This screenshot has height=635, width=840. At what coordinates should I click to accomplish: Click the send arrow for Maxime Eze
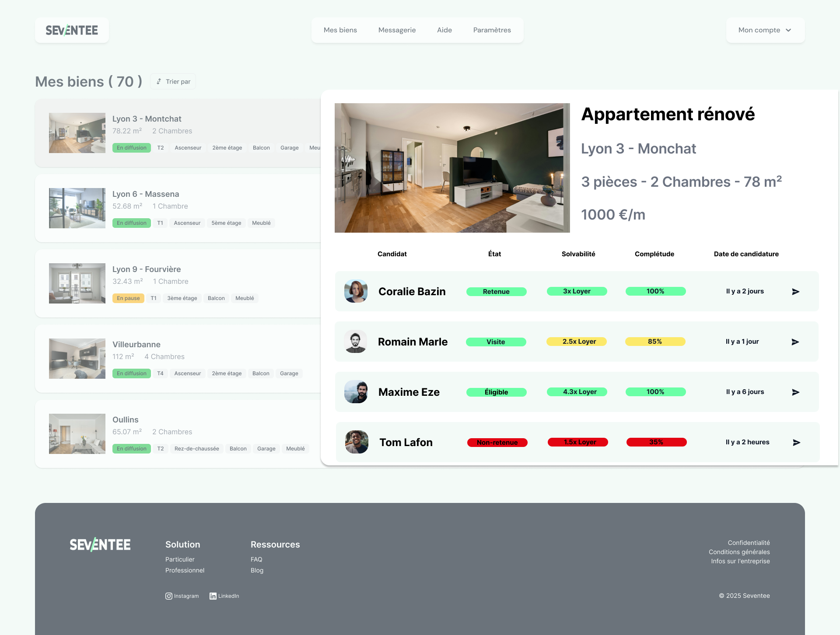(x=795, y=392)
